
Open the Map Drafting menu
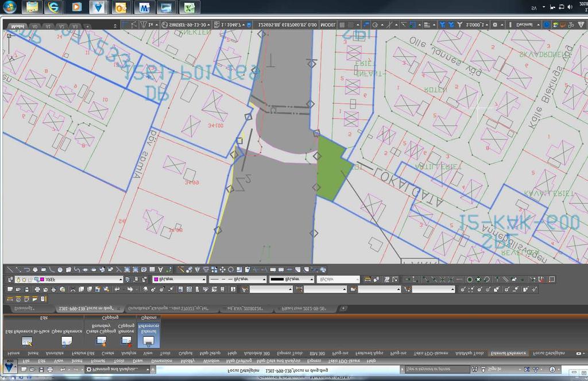238,361
